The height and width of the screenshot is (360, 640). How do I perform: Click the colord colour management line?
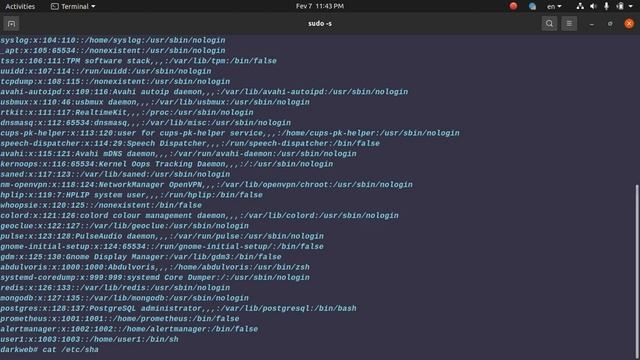click(200, 216)
